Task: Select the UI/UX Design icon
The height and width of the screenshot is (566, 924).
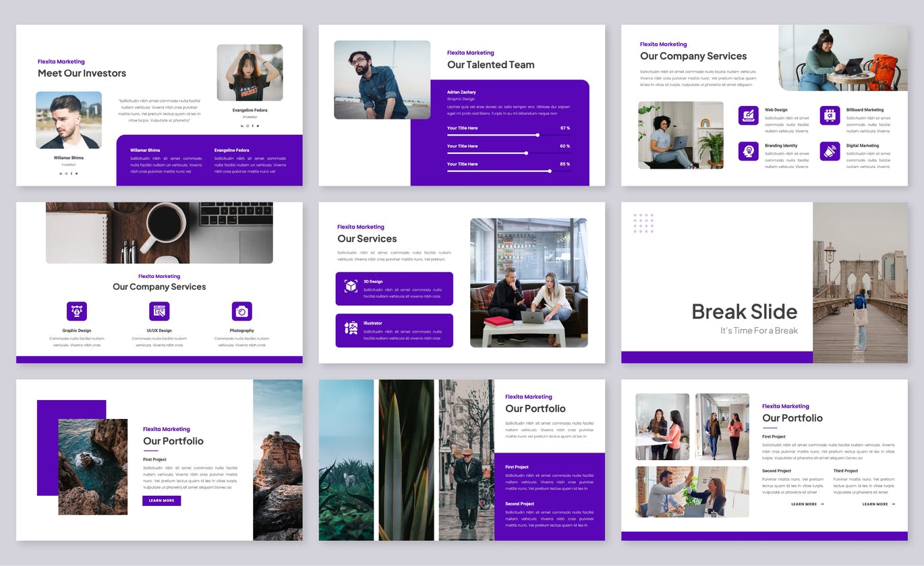Action: point(159,311)
